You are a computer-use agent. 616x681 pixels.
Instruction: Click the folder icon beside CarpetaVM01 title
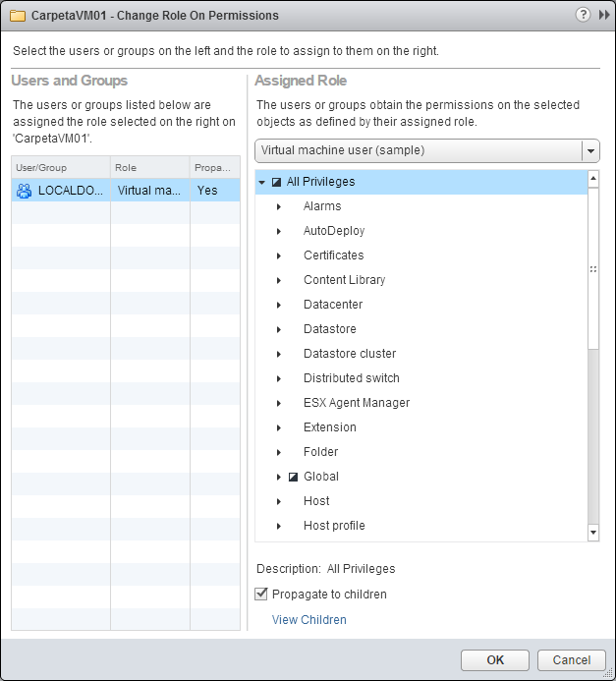pyautogui.click(x=17, y=16)
